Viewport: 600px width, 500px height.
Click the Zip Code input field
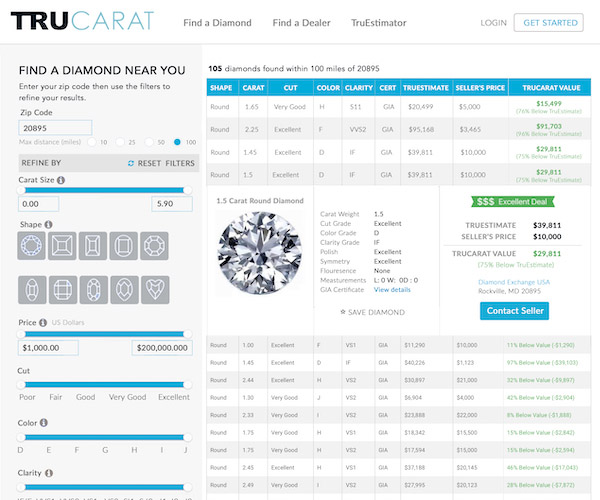tap(55, 128)
